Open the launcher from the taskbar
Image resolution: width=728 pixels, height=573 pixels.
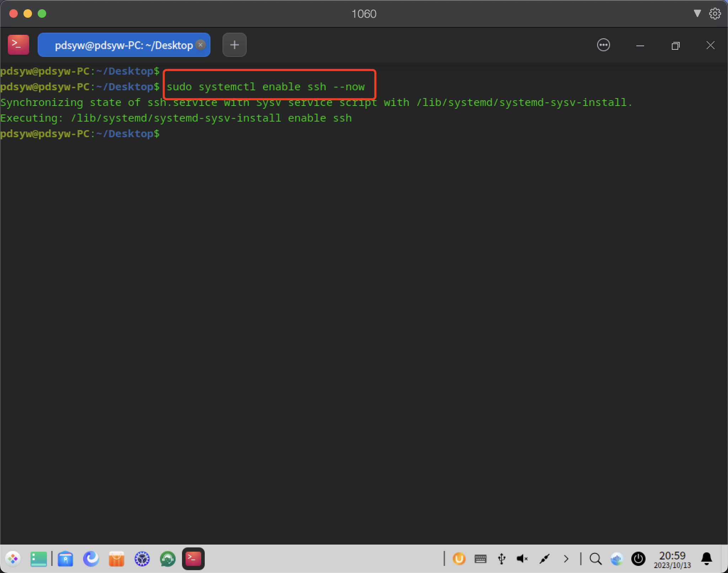click(13, 559)
